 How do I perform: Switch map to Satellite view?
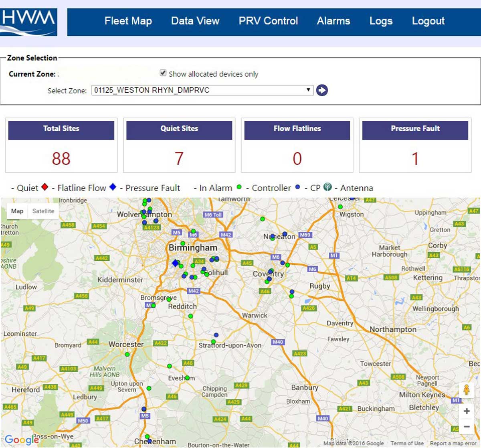(x=43, y=211)
